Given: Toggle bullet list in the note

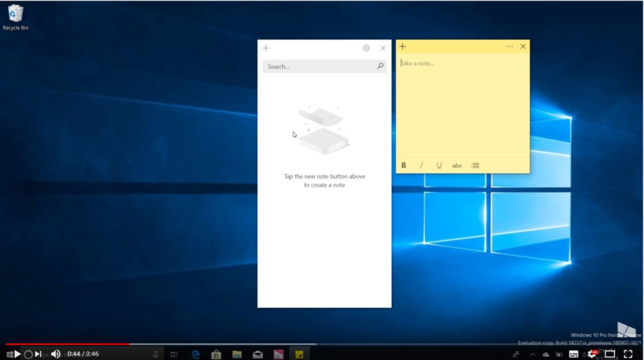Looking at the screenshot, I should [x=475, y=165].
